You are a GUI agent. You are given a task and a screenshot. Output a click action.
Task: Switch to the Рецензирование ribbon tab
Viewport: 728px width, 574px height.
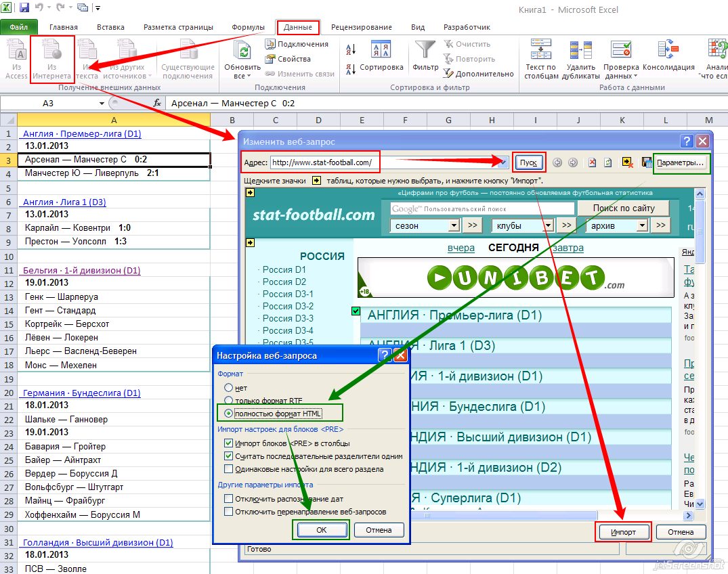[361, 27]
